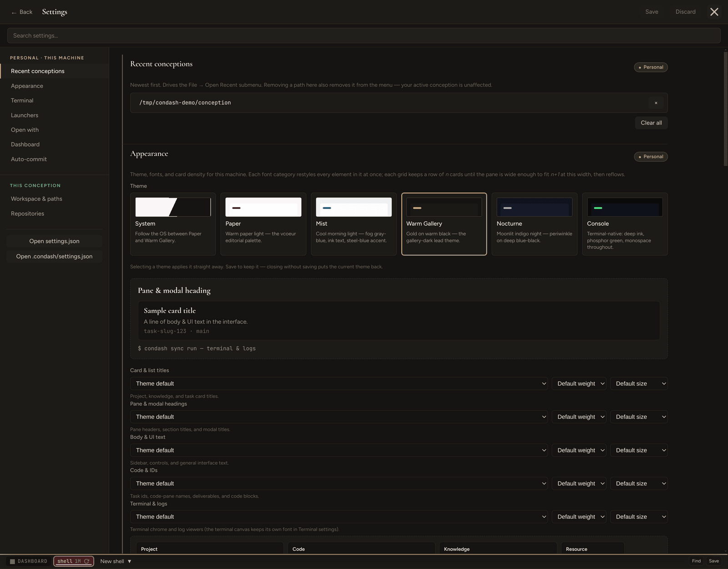Open Launchers settings in sidebar
Screen dimensions: 728x569
click(54, 115)
